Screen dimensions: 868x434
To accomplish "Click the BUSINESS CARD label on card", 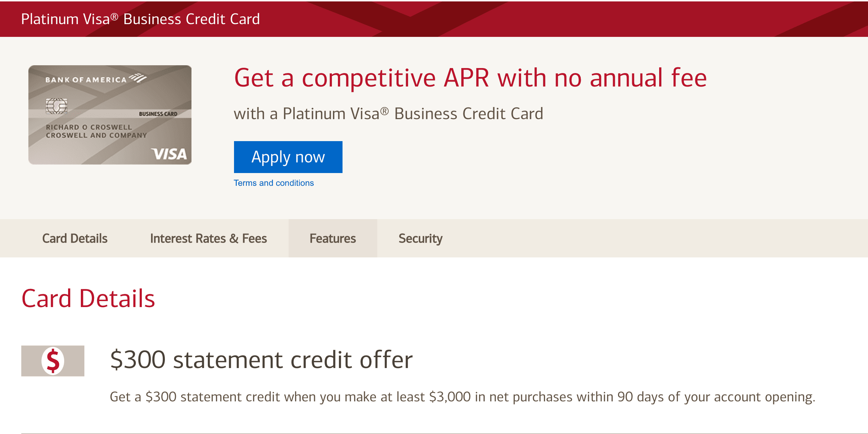I will (158, 114).
